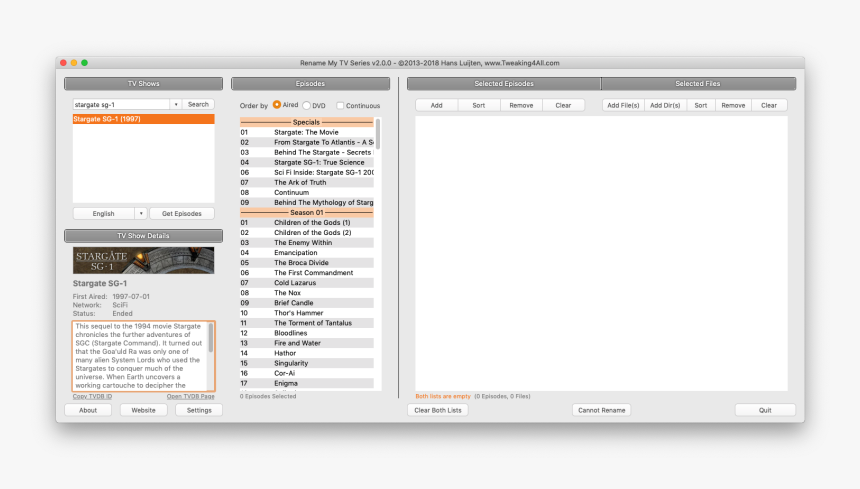Click the Add File(s) button

(623, 105)
